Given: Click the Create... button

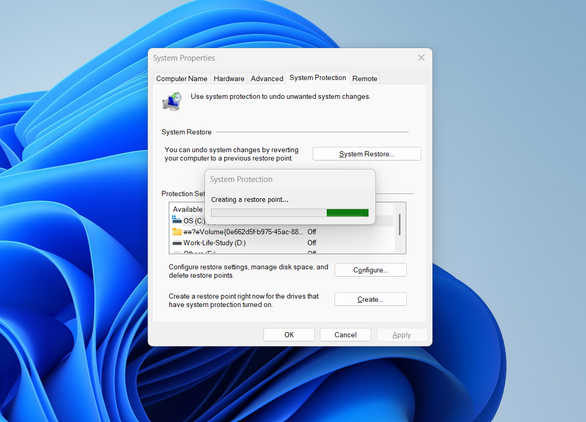Looking at the screenshot, I should 370,299.
